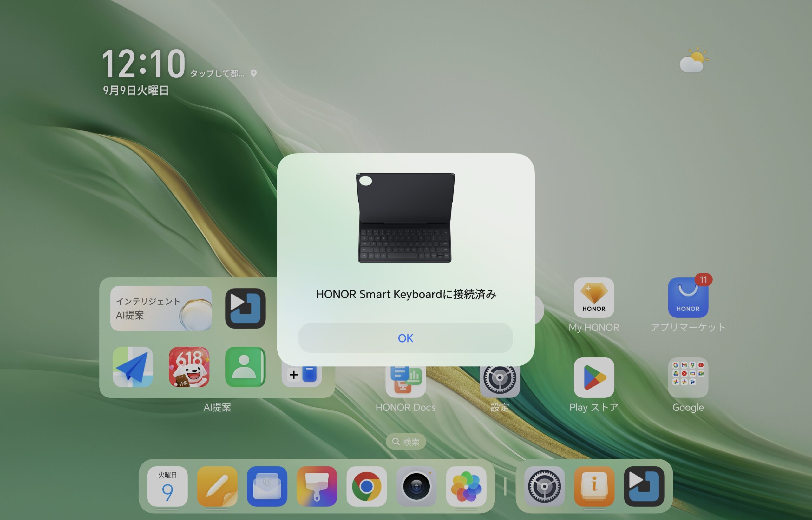Viewport: 812px width, 520px height.
Task: Open the My HONOR app
Action: coord(594,297)
